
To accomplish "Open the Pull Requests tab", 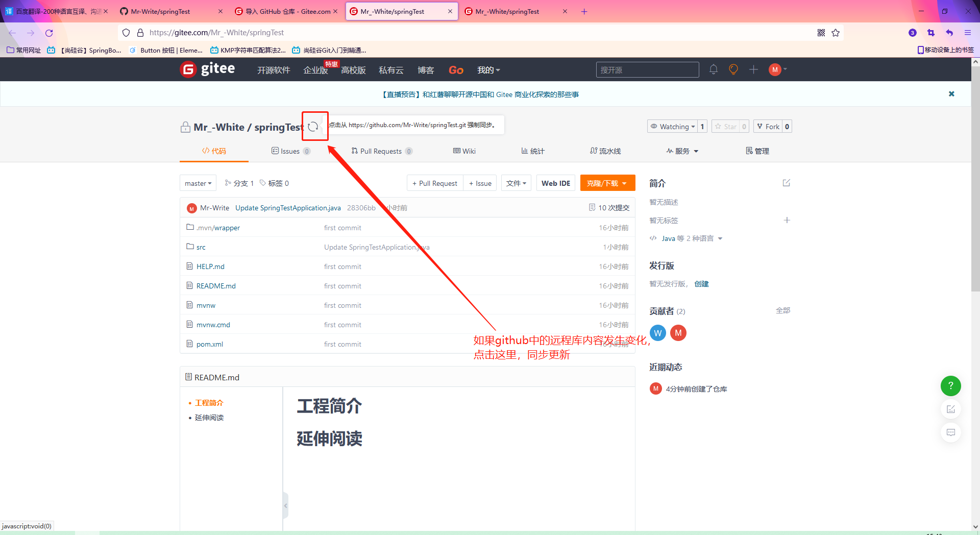I will [x=381, y=151].
